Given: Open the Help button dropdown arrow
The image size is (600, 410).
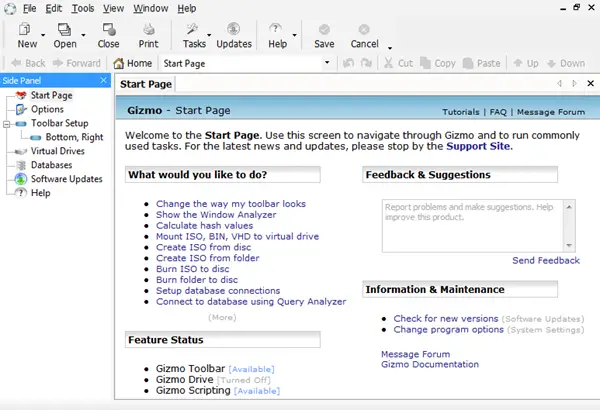Looking at the screenshot, I should tap(294, 35).
